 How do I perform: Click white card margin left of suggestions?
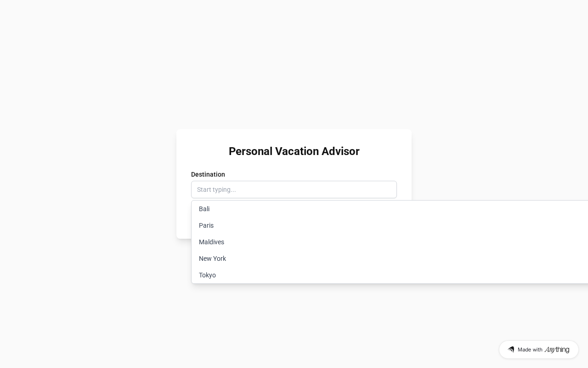pos(184,221)
